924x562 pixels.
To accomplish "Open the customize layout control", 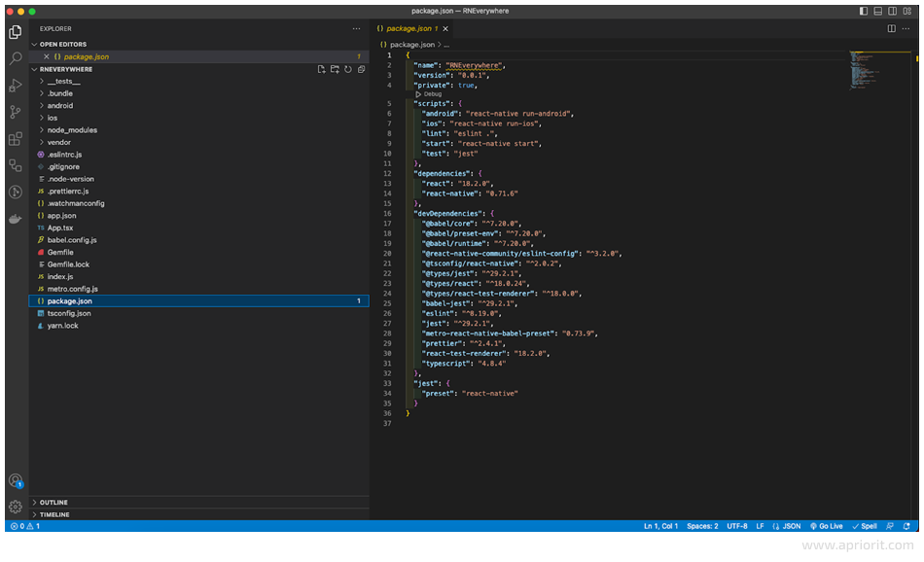I will point(907,12).
